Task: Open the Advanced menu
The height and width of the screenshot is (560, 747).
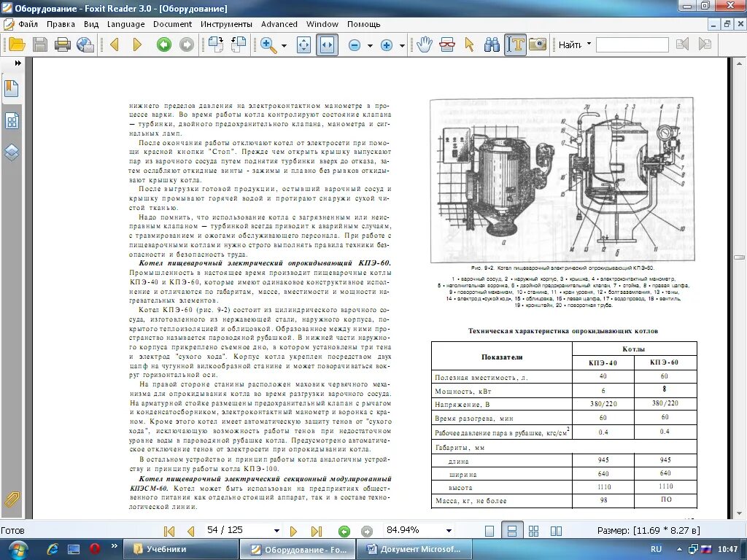Action: (x=279, y=24)
